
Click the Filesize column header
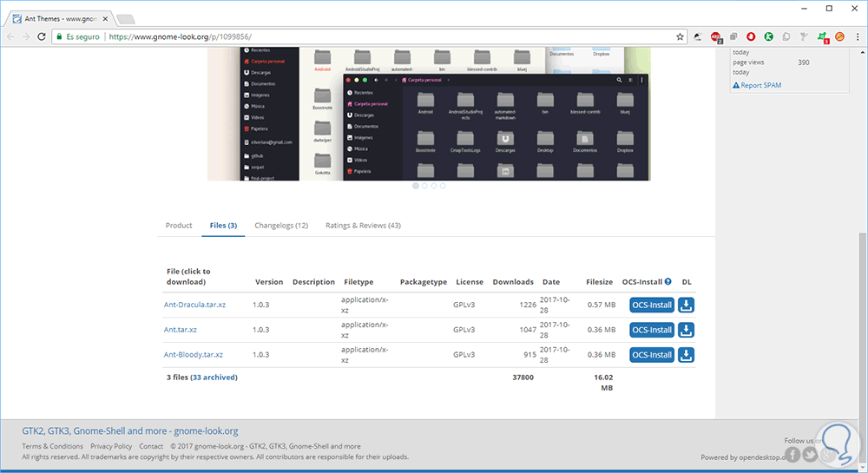pos(600,281)
